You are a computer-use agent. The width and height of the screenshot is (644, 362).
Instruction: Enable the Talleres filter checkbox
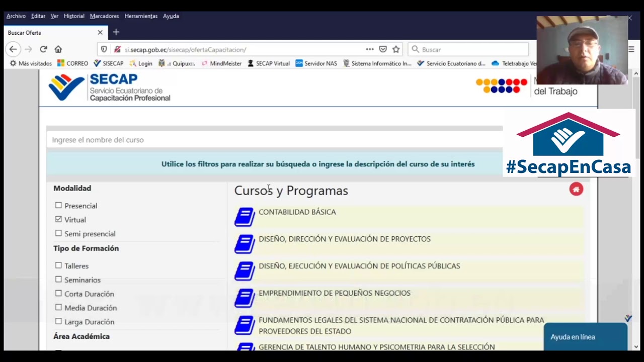(x=58, y=265)
